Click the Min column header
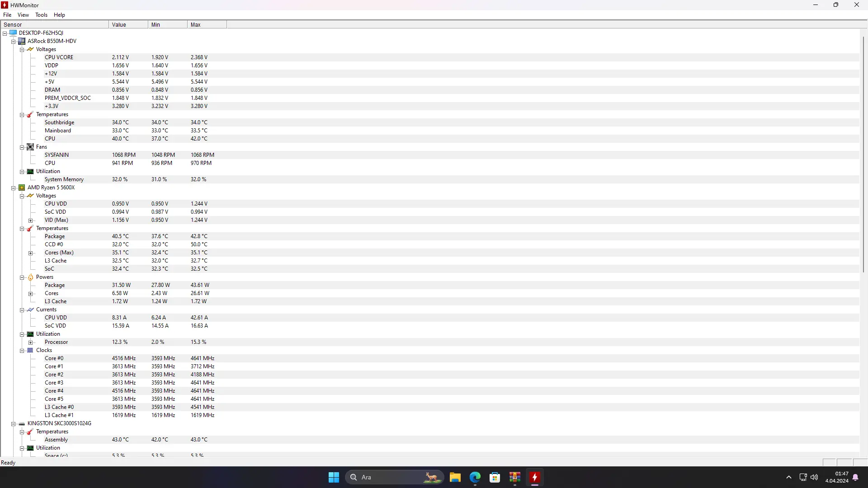 tap(168, 25)
